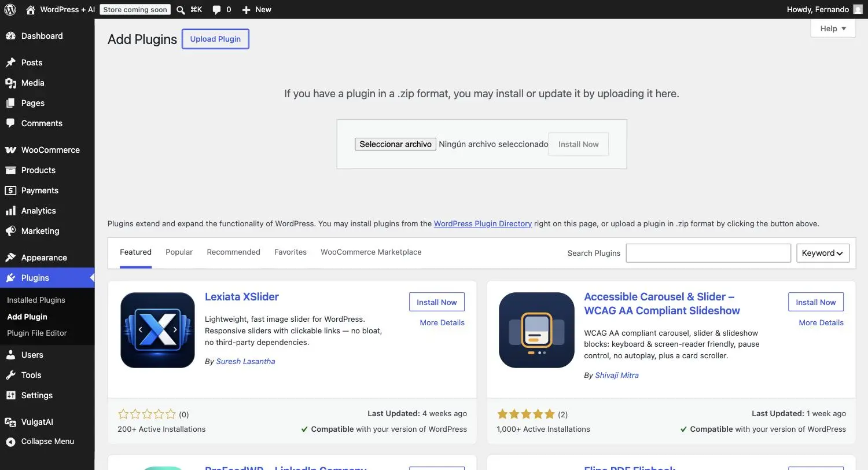Click the Marketing megaphone icon

point(10,231)
